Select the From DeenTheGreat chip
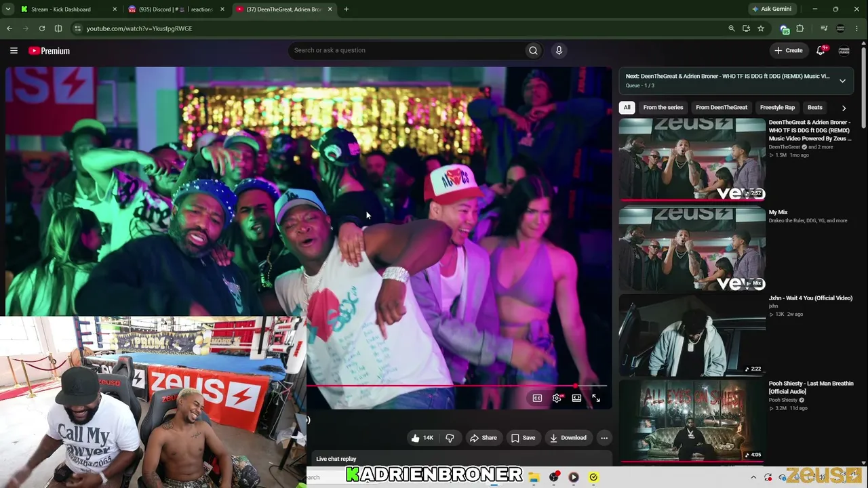The image size is (868, 488). pos(722,107)
